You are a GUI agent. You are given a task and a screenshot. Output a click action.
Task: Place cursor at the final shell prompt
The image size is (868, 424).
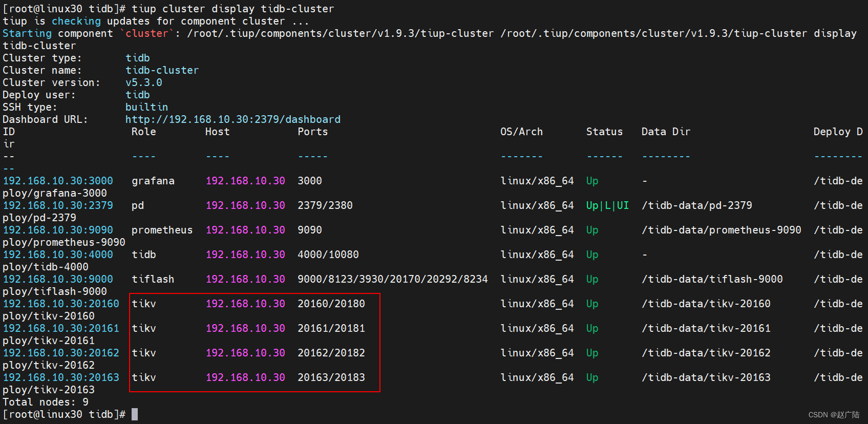(x=135, y=414)
